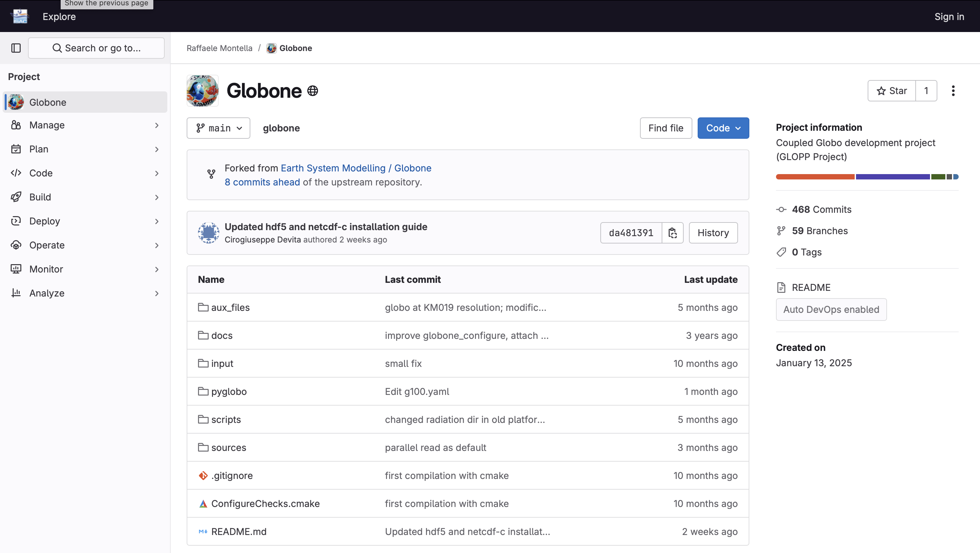Click the Globone avatar in breadcrumb
This screenshot has width=980, height=553.
(271, 48)
